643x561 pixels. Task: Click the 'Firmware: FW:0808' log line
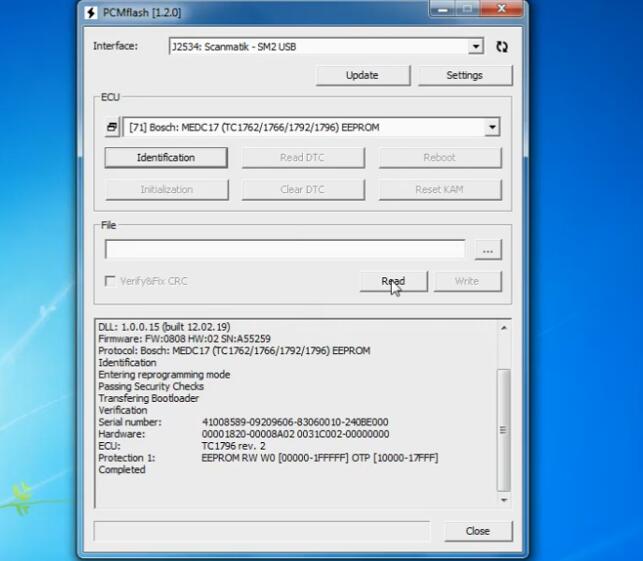pyautogui.click(x=184, y=339)
